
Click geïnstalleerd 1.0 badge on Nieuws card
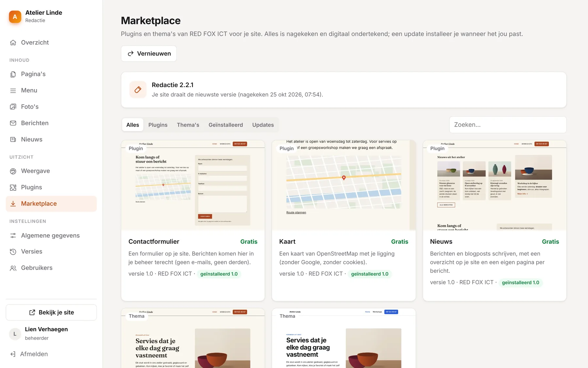pyautogui.click(x=520, y=283)
